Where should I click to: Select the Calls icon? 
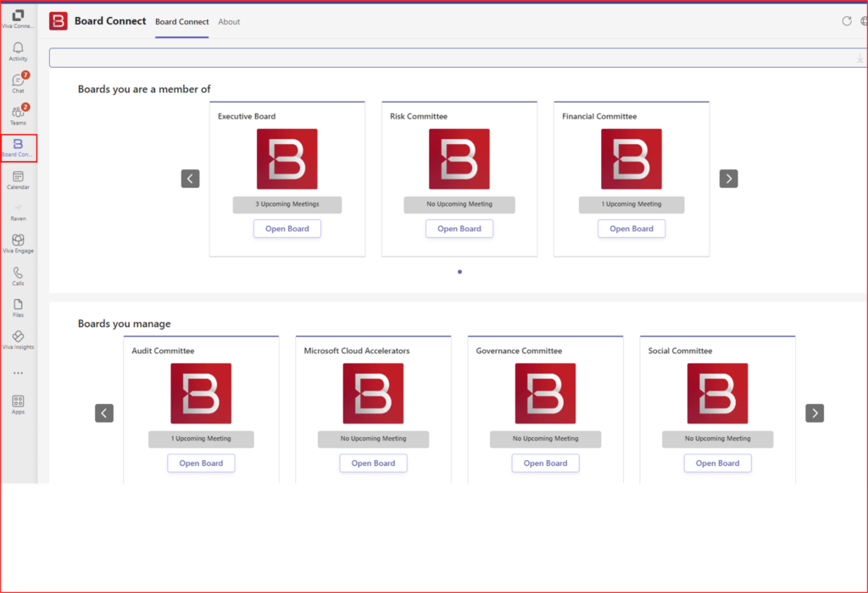click(x=17, y=274)
